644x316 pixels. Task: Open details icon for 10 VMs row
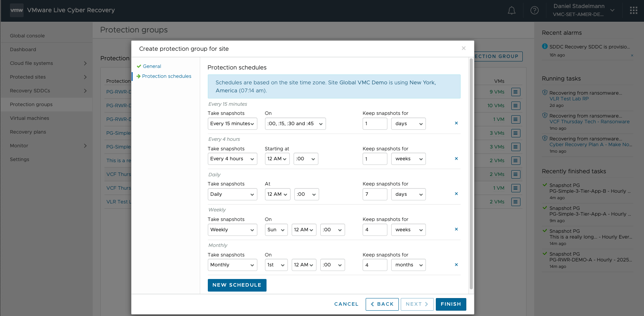point(516,106)
